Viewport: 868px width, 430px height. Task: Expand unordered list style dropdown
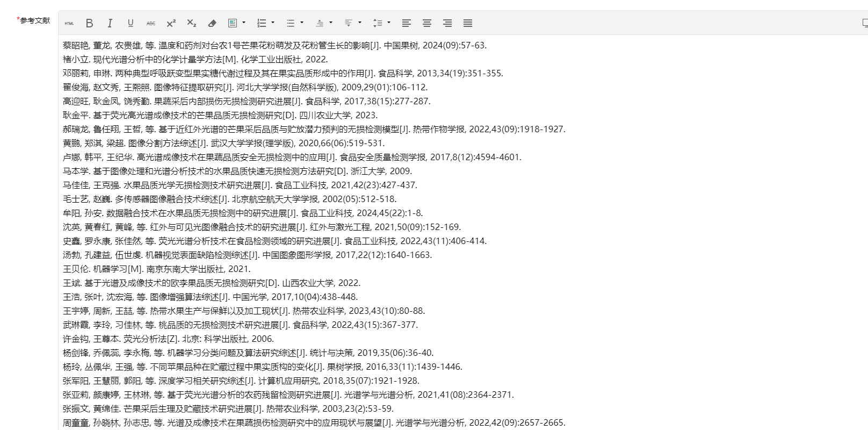coord(302,23)
